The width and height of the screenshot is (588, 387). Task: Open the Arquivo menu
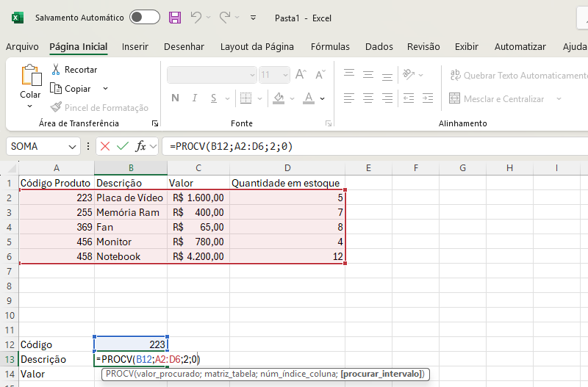click(22, 47)
